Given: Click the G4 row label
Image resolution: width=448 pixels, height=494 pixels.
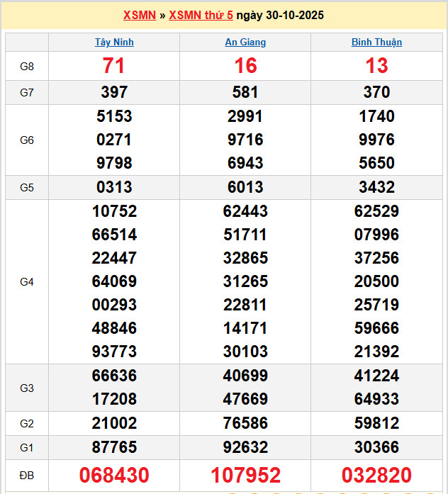Looking at the screenshot, I should (x=27, y=281).
